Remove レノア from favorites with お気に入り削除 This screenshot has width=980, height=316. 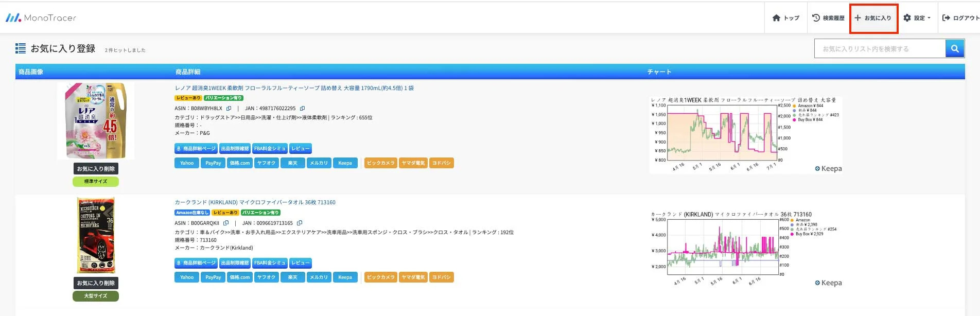pos(96,169)
